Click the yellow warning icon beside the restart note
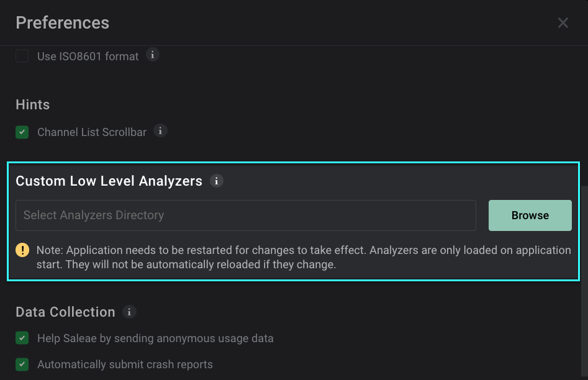Screen dimensions: 588x380 point(22,250)
